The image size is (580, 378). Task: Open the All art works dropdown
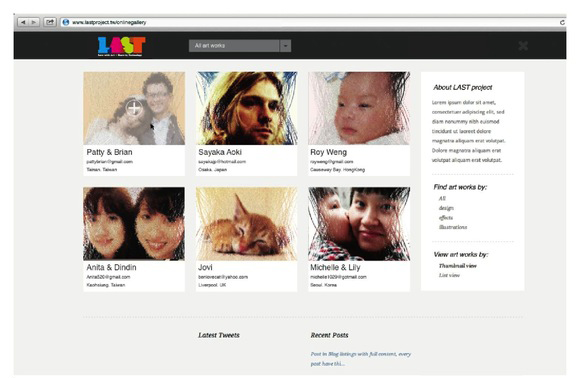pos(240,46)
